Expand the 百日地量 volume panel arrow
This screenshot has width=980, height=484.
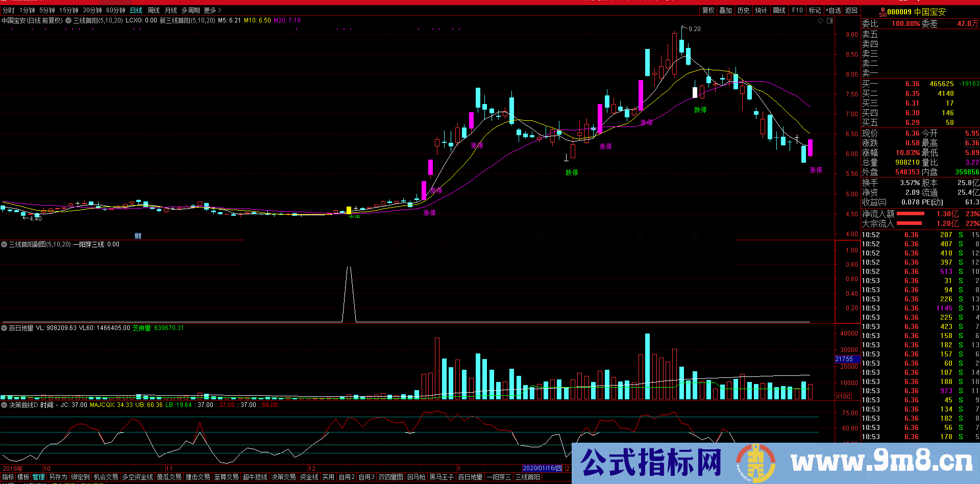click(x=4, y=328)
